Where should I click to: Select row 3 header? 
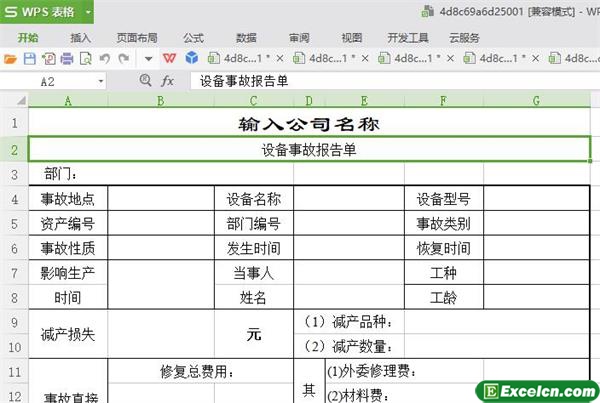(x=15, y=175)
